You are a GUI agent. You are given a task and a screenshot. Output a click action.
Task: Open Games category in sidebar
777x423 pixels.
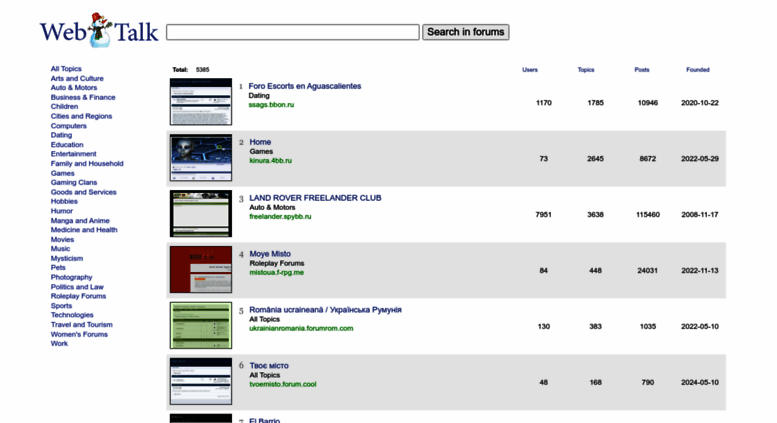[62, 173]
